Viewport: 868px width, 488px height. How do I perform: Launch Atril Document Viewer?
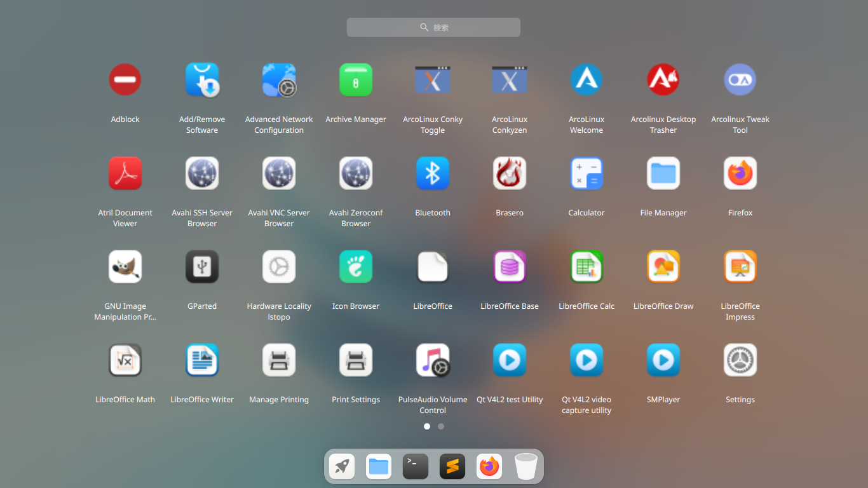[x=125, y=173]
